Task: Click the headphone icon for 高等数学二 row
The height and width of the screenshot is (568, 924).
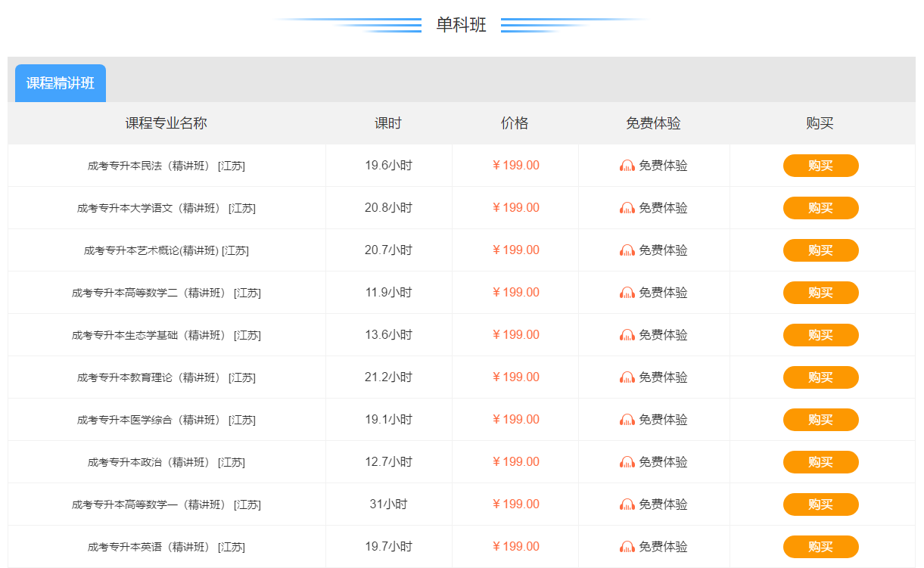Action: tap(627, 292)
